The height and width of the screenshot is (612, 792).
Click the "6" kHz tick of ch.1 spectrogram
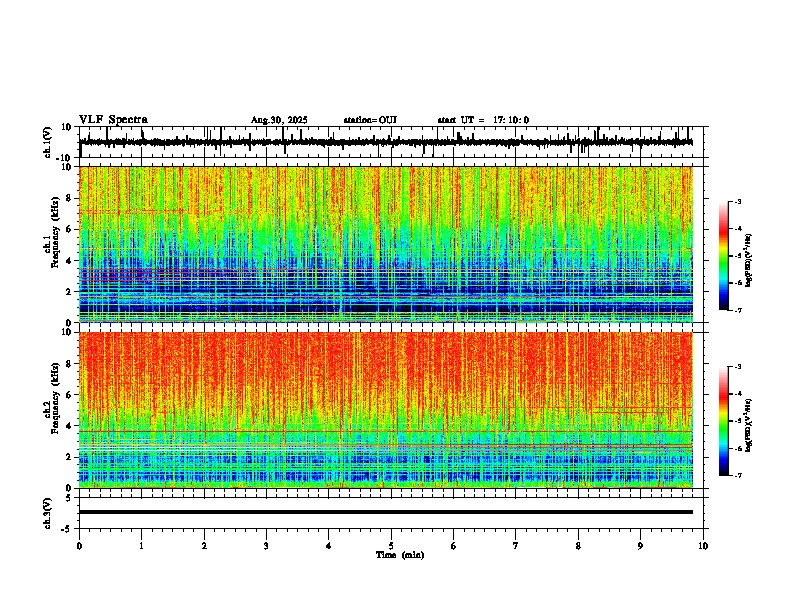pyautogui.click(x=70, y=230)
